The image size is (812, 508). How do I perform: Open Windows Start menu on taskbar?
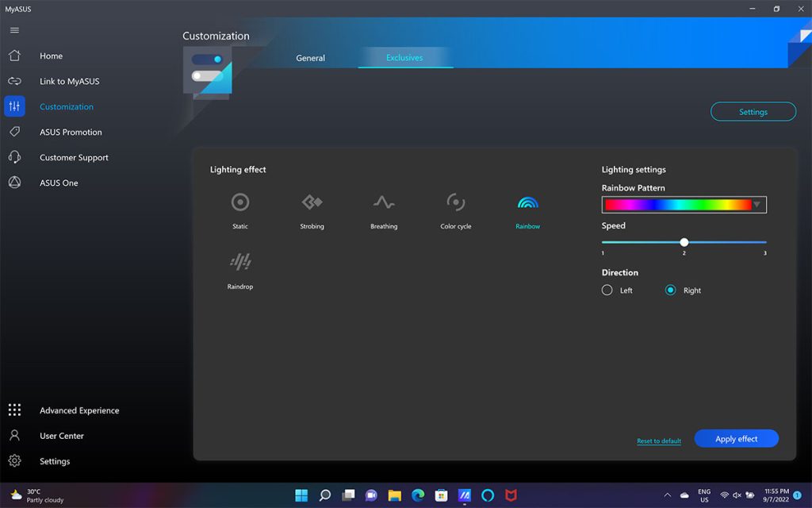301,495
